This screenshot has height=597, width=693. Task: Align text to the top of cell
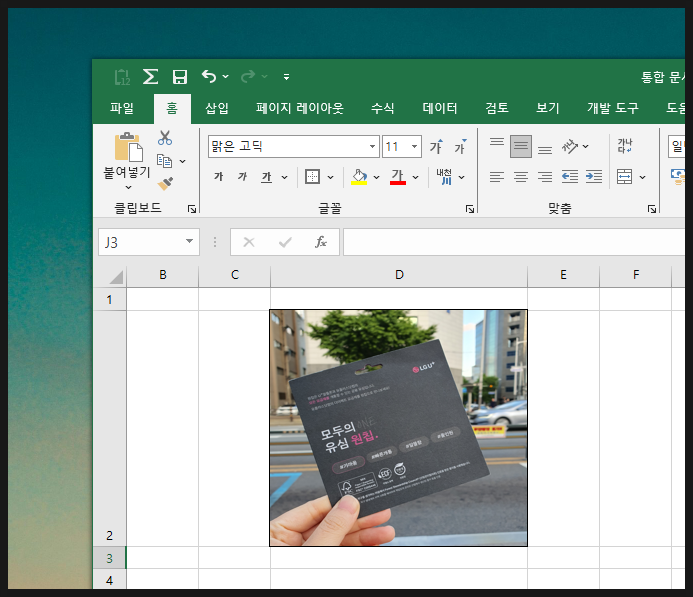(497, 142)
